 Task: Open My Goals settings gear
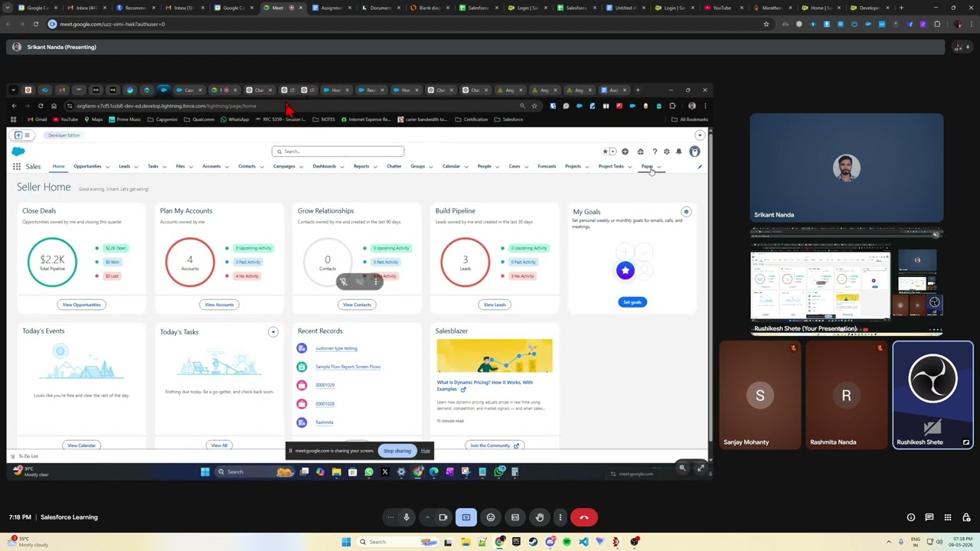(686, 212)
